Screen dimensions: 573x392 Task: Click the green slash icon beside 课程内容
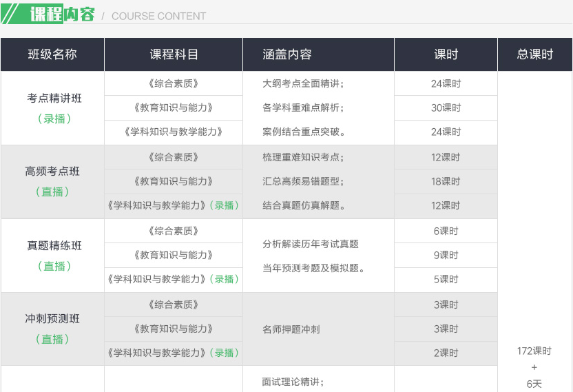13,14
